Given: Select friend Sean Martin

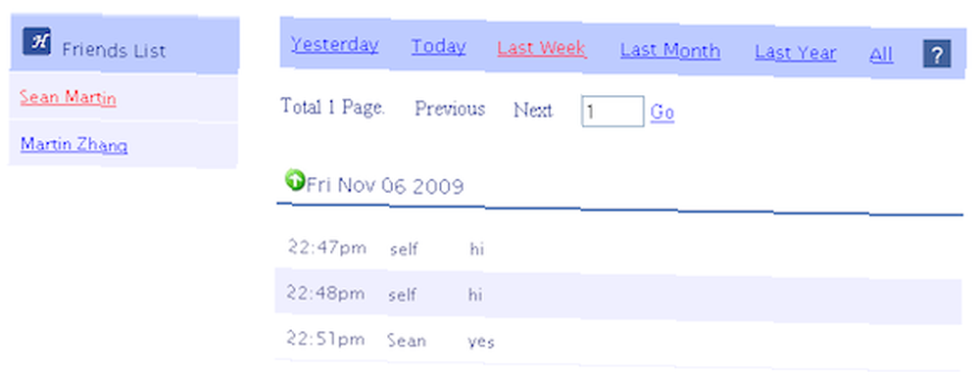Looking at the screenshot, I should click(x=68, y=98).
